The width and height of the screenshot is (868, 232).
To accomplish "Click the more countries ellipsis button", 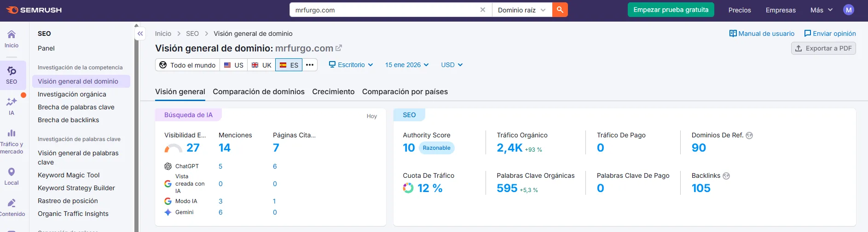I will point(310,65).
